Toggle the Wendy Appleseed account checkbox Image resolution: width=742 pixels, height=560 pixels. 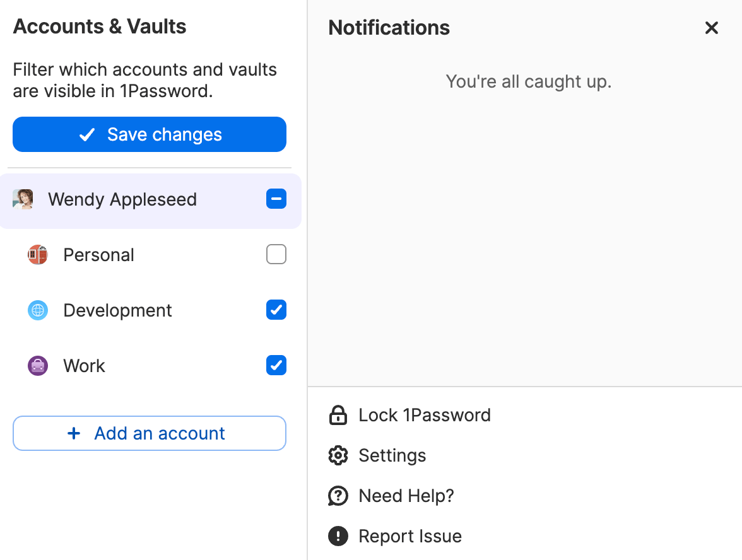276,199
